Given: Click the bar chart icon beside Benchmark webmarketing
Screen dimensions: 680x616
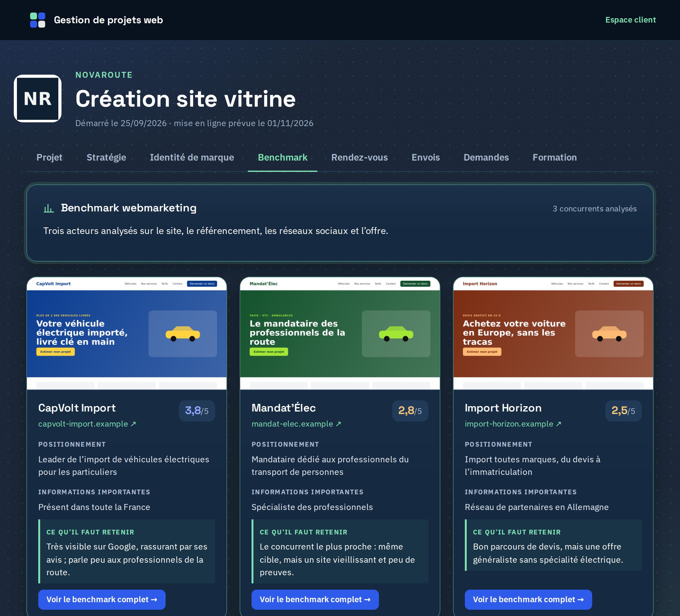Looking at the screenshot, I should [49, 208].
